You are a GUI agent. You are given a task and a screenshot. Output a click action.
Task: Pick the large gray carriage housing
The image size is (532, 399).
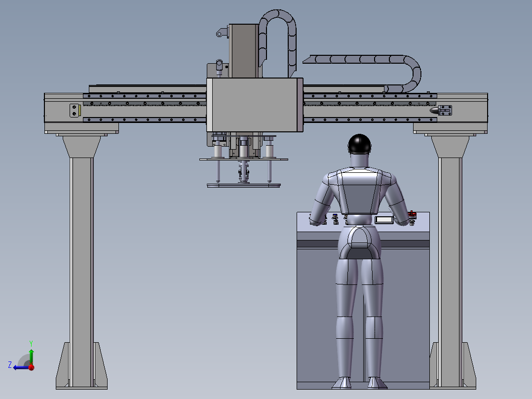254,105
